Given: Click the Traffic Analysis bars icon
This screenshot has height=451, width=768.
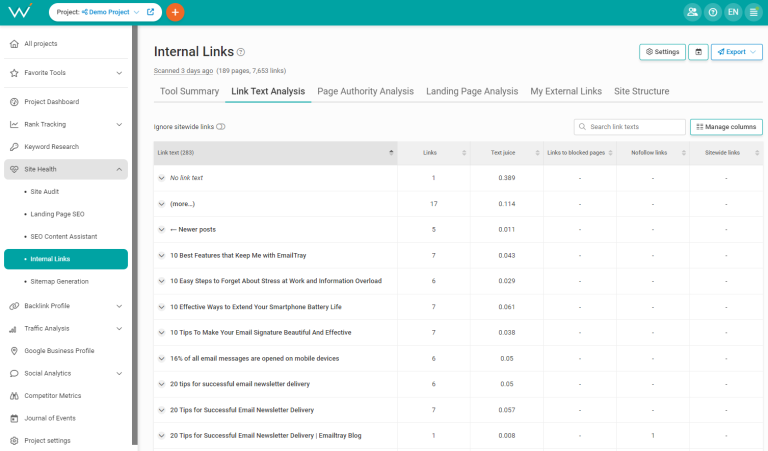Looking at the screenshot, I should tap(14, 329).
